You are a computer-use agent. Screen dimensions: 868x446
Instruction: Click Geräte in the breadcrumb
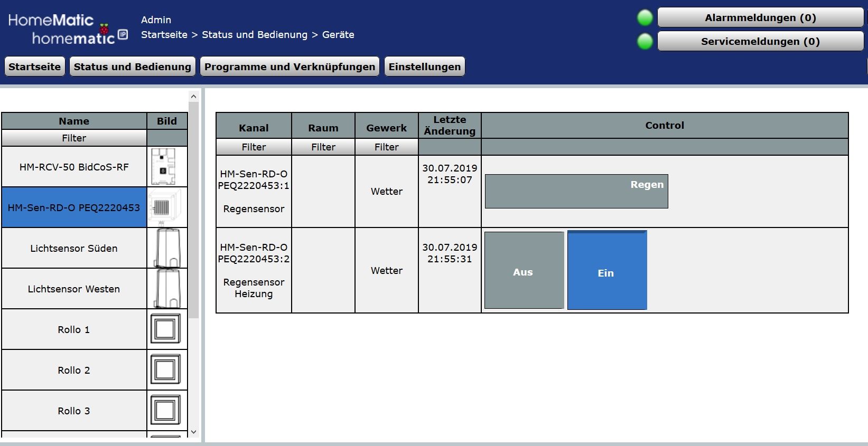tap(338, 35)
